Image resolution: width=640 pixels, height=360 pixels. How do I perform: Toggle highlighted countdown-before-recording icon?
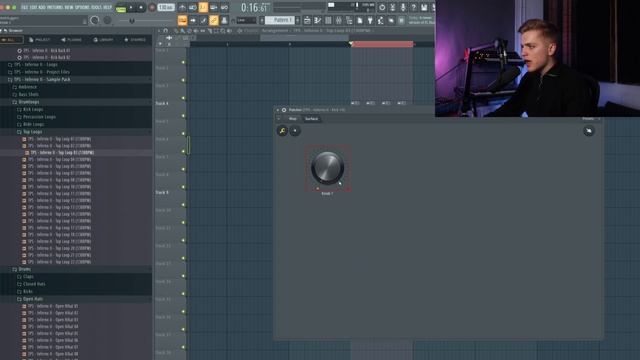coord(203,7)
